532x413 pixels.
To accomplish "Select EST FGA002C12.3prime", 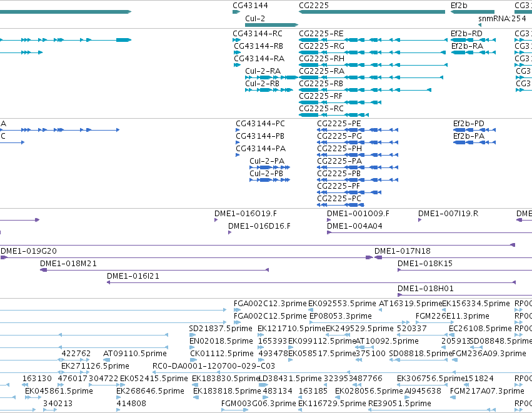I will click(x=270, y=304).
